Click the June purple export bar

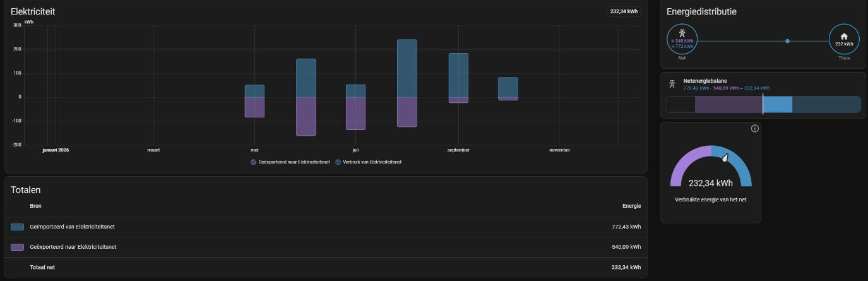[306, 117]
